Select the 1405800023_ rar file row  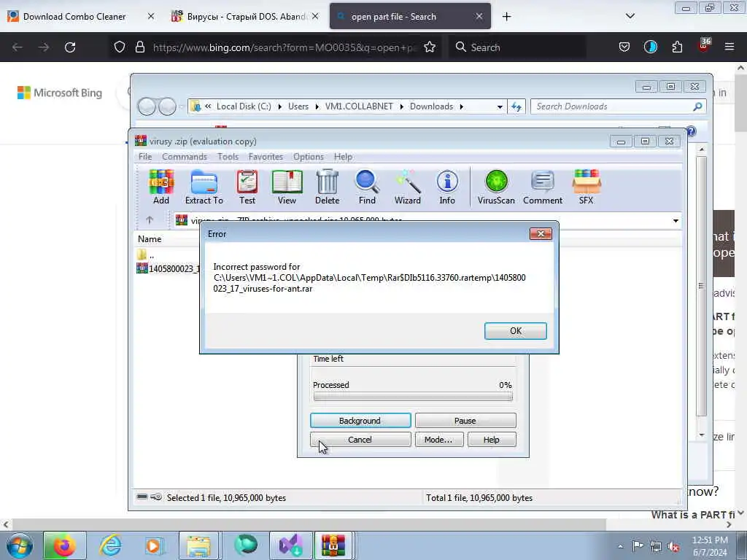pos(167,268)
